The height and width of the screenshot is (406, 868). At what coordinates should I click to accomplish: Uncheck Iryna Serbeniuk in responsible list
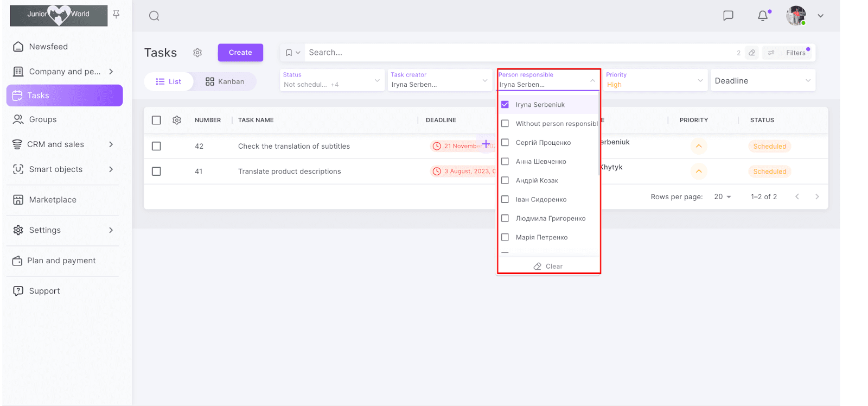click(505, 105)
